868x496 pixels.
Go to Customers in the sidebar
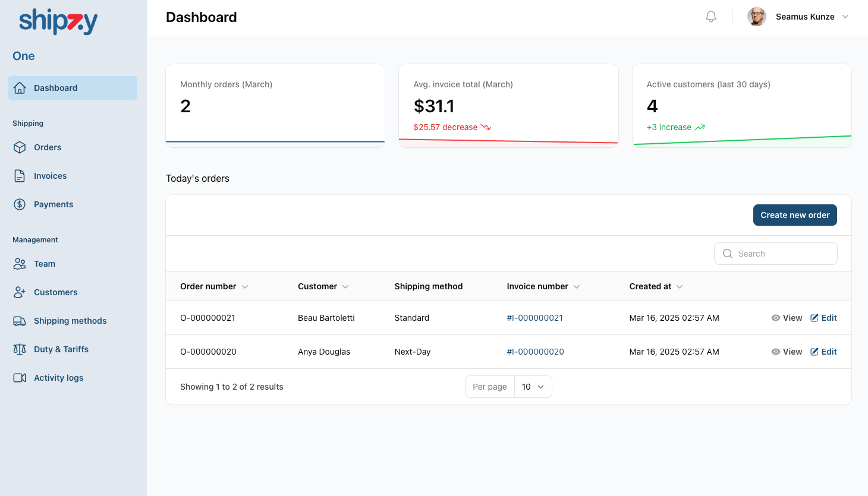[55, 292]
